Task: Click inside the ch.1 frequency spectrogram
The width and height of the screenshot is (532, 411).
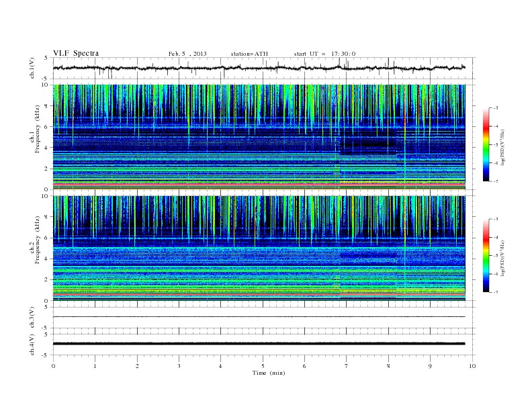Action: pyautogui.click(x=259, y=137)
